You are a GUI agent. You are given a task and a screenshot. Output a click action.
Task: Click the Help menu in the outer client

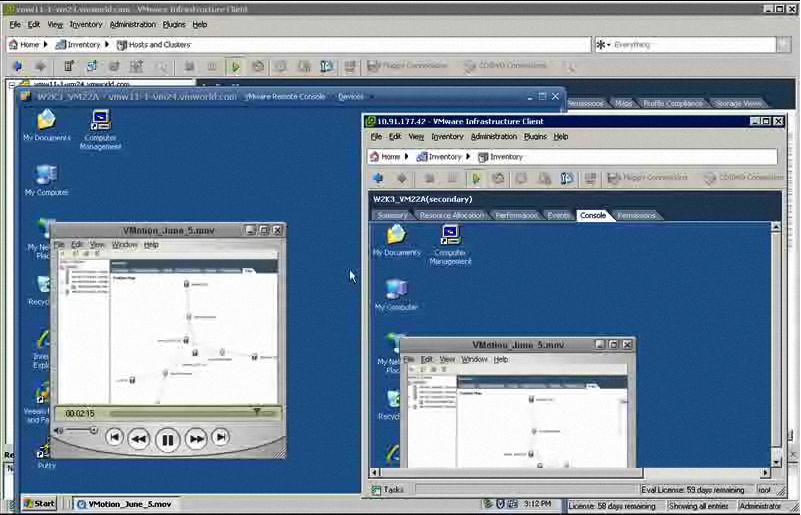(x=200, y=25)
